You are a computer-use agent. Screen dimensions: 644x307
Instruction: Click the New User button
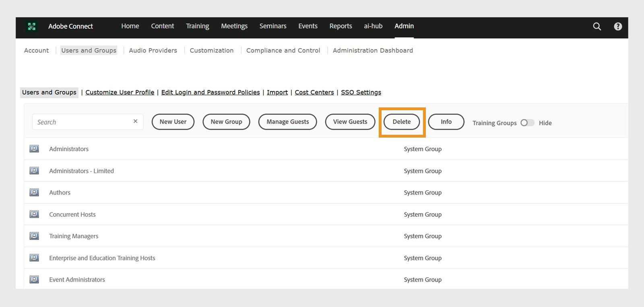coord(173,122)
